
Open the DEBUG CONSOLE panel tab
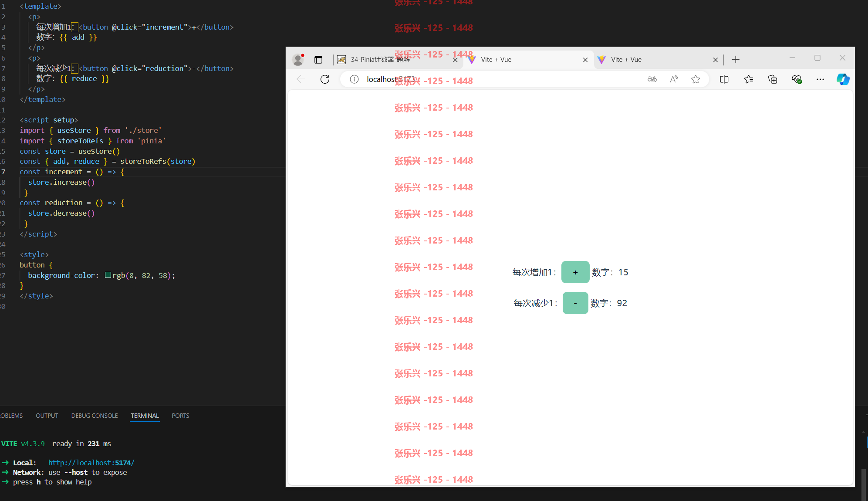(95, 416)
